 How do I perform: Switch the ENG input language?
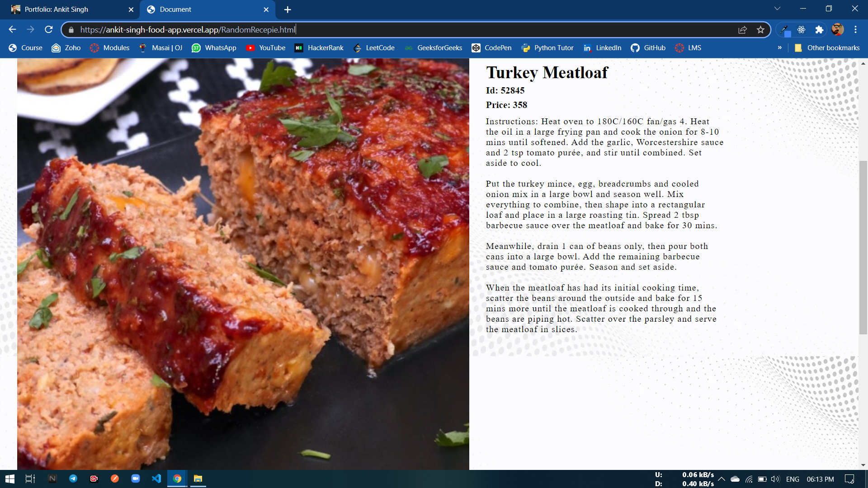[x=793, y=479]
